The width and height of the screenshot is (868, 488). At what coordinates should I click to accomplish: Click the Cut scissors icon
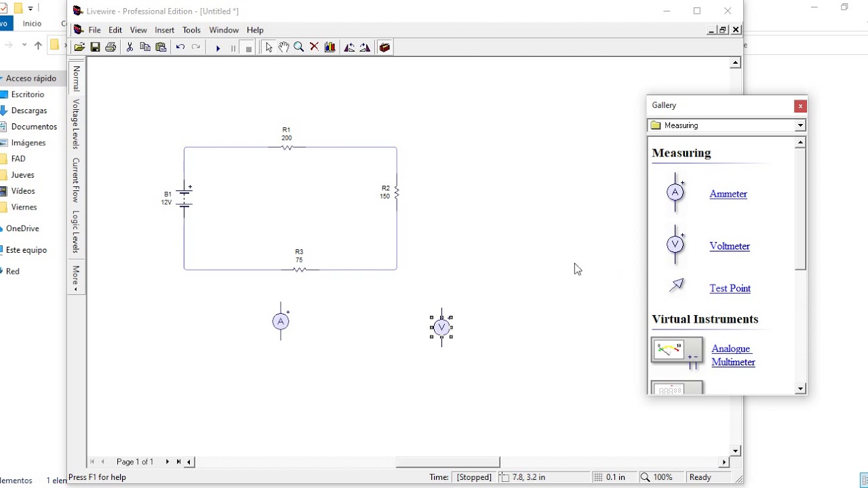tap(130, 47)
